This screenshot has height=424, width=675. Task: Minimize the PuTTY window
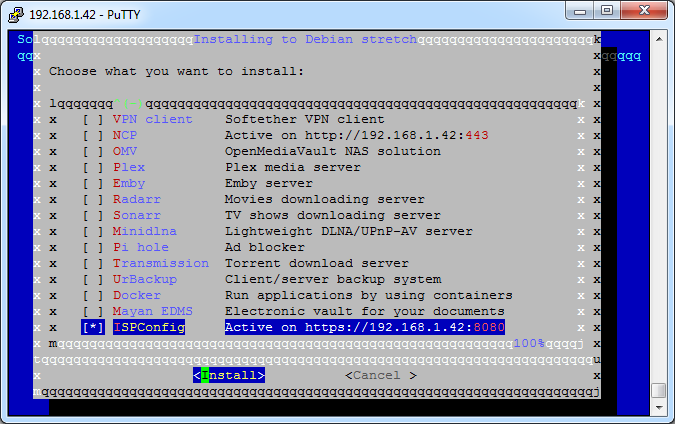(580, 11)
